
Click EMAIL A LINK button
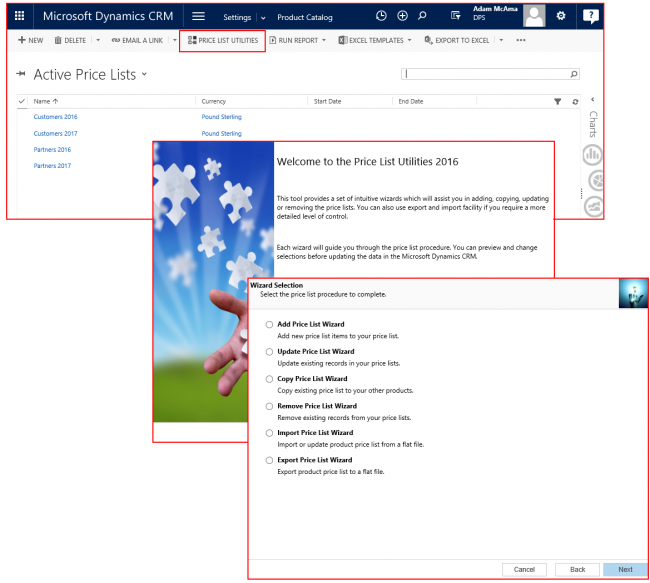coord(137,40)
